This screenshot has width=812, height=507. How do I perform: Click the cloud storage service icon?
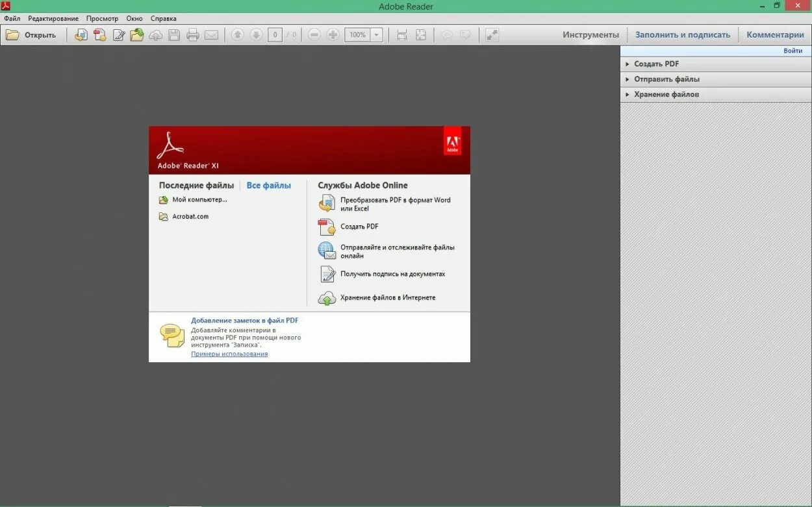(327, 298)
